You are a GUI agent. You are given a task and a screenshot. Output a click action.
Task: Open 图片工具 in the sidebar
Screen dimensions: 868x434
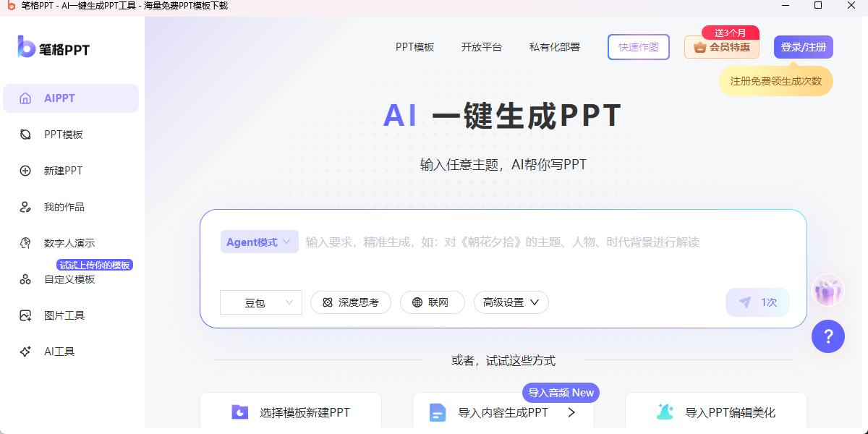[64, 315]
